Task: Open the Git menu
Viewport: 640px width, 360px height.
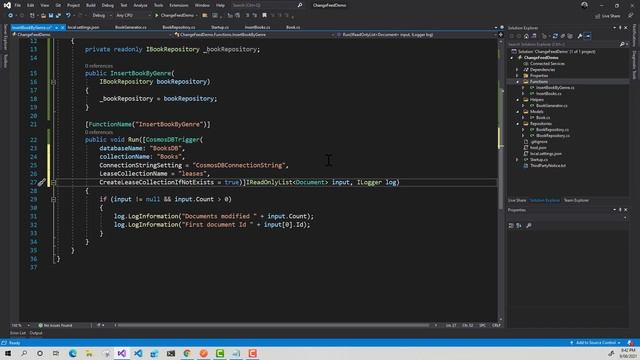Action: [x=58, y=5]
